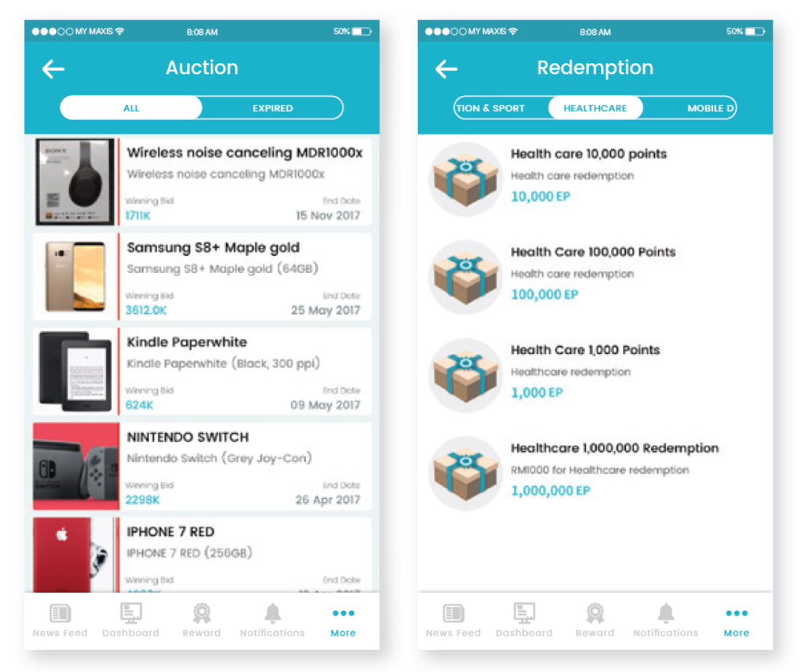
Task: Go back from the Redemption screen
Action: point(446,69)
